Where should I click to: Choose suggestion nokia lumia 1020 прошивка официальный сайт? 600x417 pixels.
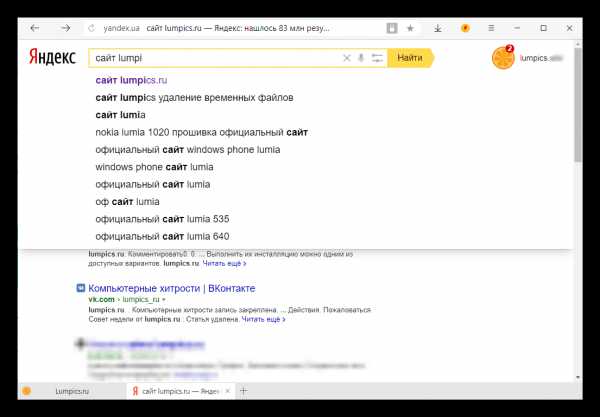pyautogui.click(x=202, y=132)
